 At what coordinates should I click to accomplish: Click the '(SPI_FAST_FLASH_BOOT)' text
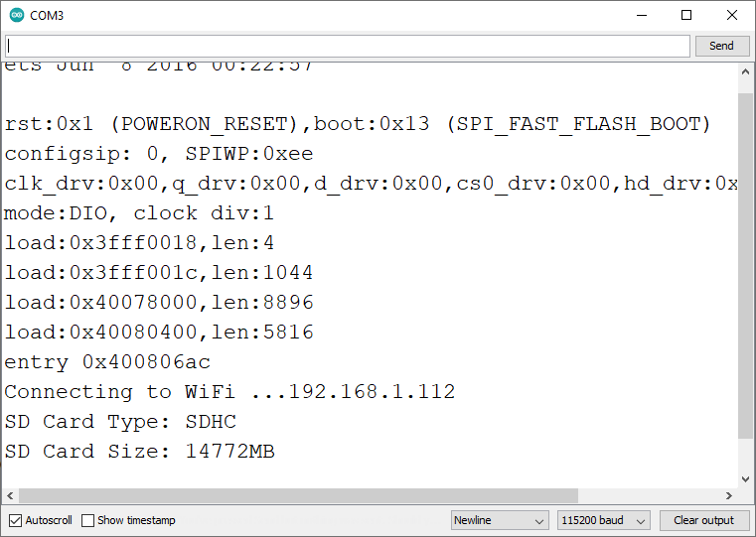pos(578,124)
